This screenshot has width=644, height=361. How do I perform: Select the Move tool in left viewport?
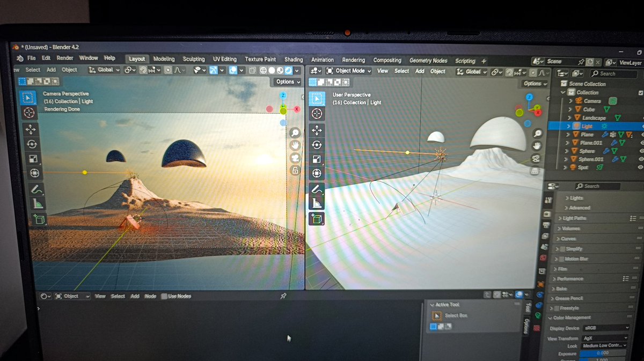[x=30, y=129]
